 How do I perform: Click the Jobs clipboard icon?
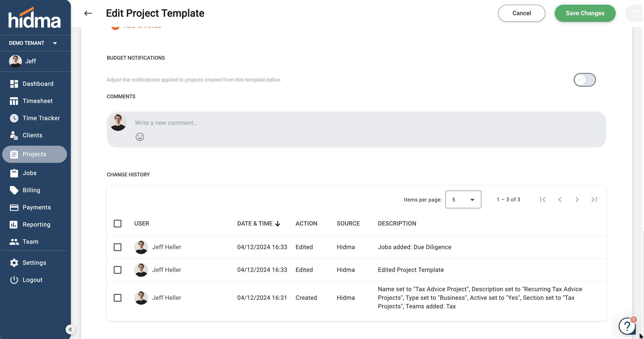14,173
